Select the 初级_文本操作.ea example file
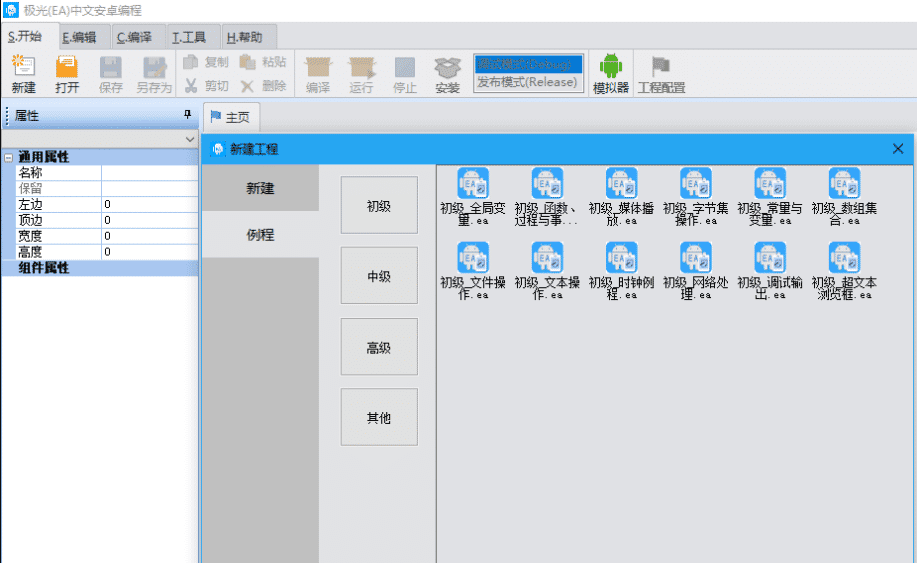This screenshot has height=563, width=917. point(547,271)
